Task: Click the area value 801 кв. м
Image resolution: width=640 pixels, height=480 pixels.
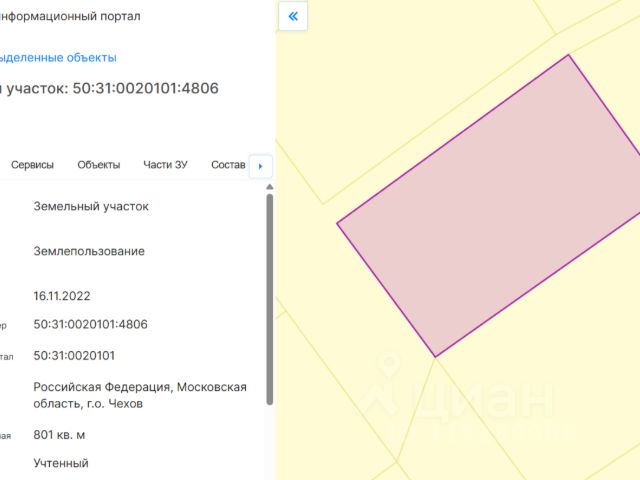Action: 59,435
